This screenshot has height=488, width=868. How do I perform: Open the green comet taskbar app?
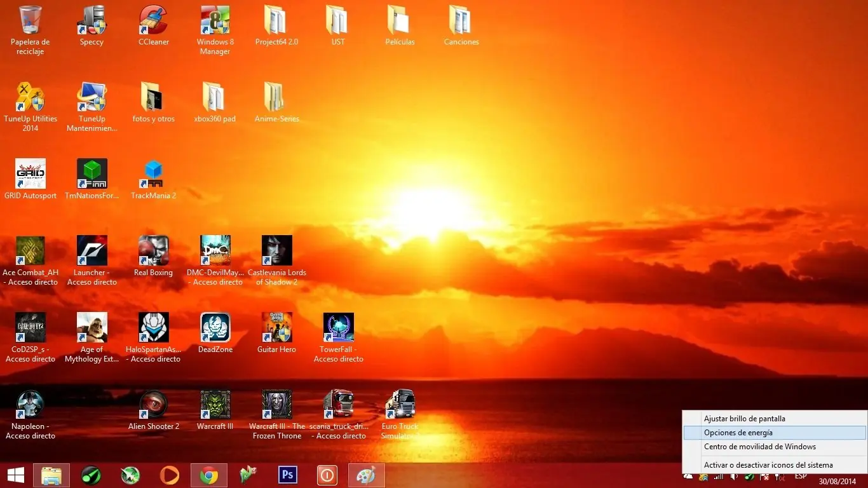pyautogui.click(x=91, y=475)
